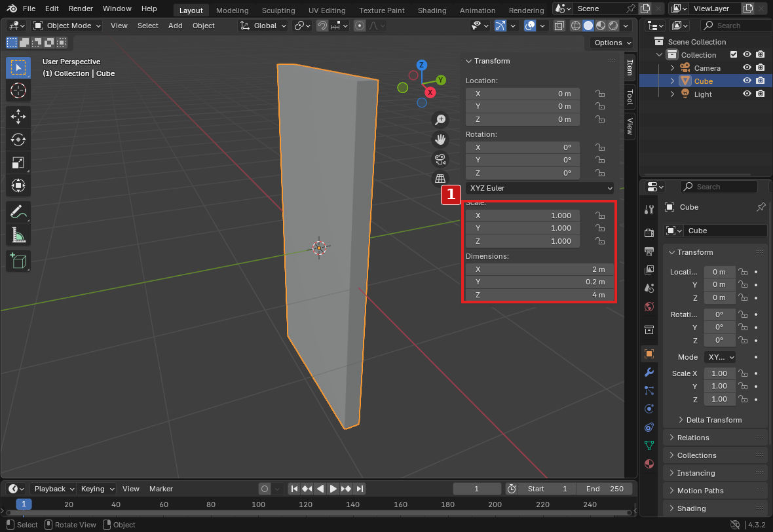773x532 pixels.
Task: Toggle X-ray display
Action: pyautogui.click(x=559, y=26)
